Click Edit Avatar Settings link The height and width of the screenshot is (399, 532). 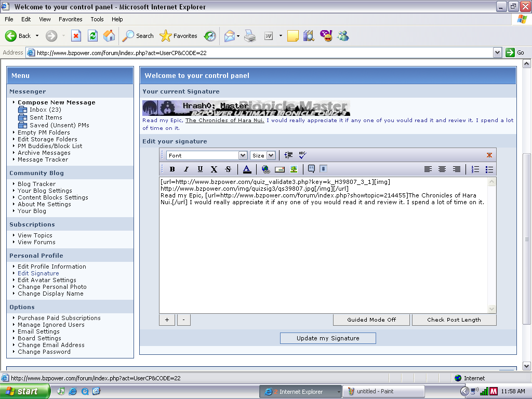pyautogui.click(x=47, y=280)
